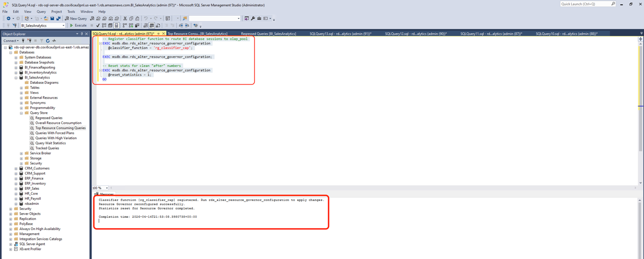Click the Cancel executing query stop icon

tap(92, 26)
